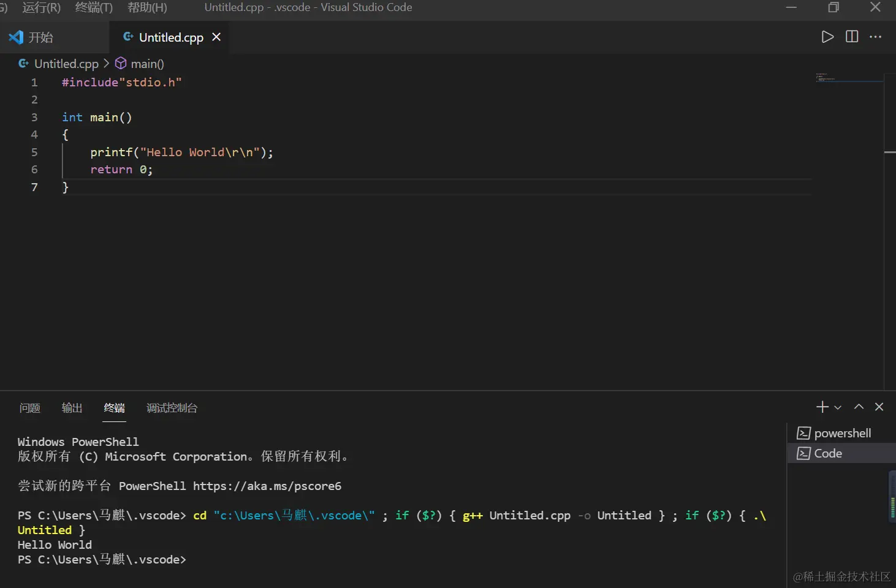This screenshot has height=588, width=896.
Task: Click the VS Code logo on the 开始 tab
Action: (x=16, y=37)
